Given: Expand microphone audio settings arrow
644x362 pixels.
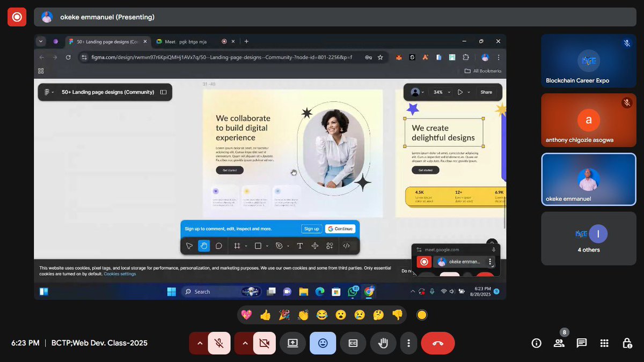Looking at the screenshot, I should (x=199, y=343).
